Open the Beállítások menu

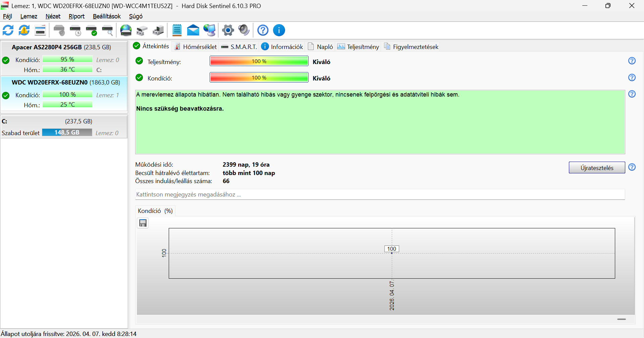[x=107, y=16]
